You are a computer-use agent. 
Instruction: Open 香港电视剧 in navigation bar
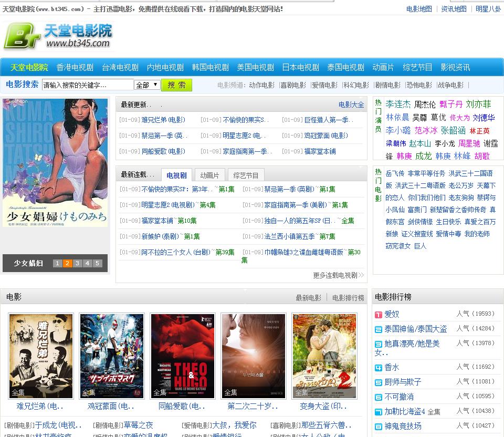click(75, 68)
